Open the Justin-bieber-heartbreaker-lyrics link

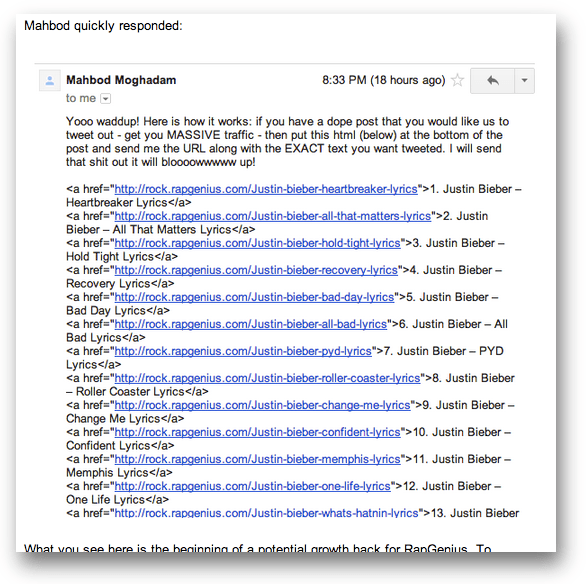pos(266,189)
